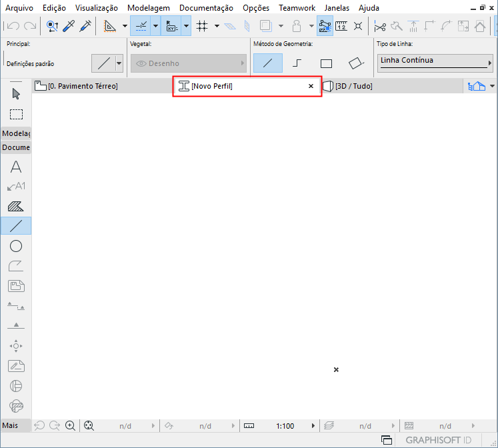The image size is (498, 448).
Task: Click the GRAPHISOFT ID link
Action: point(438,440)
